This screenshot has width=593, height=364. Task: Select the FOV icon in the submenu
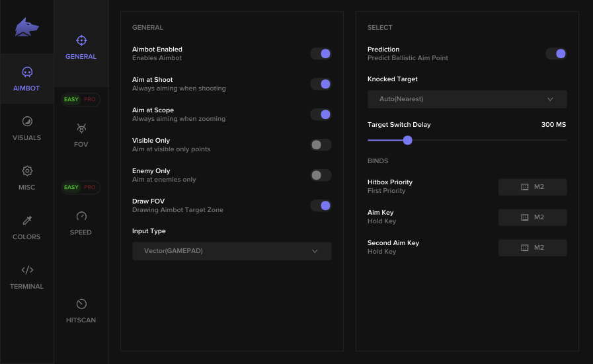click(81, 128)
